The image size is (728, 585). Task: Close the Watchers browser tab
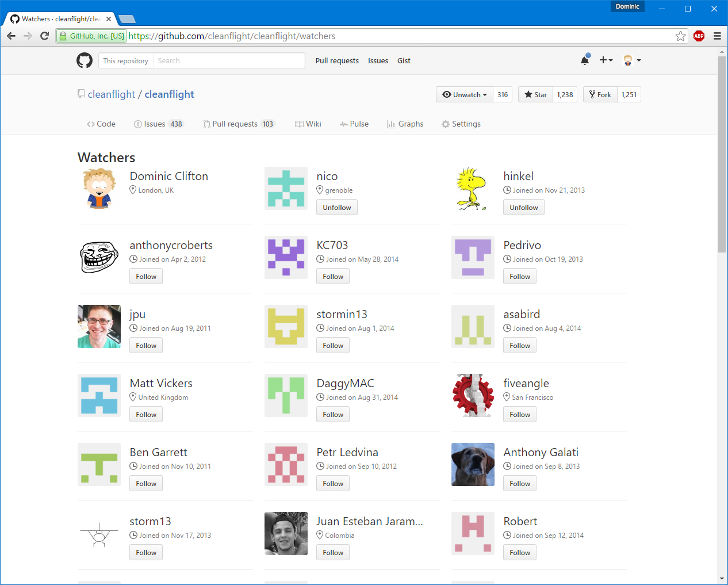pos(108,19)
